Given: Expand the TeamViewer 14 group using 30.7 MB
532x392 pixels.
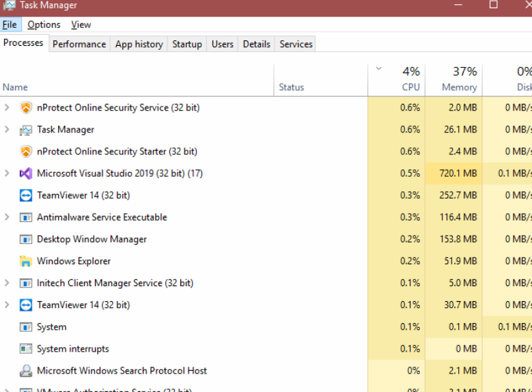Looking at the screenshot, I should (7, 305).
